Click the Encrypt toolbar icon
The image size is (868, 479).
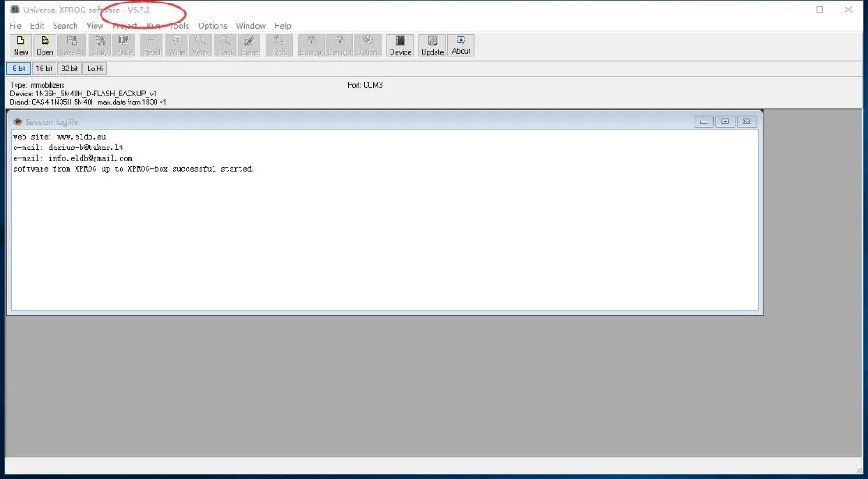coord(311,45)
